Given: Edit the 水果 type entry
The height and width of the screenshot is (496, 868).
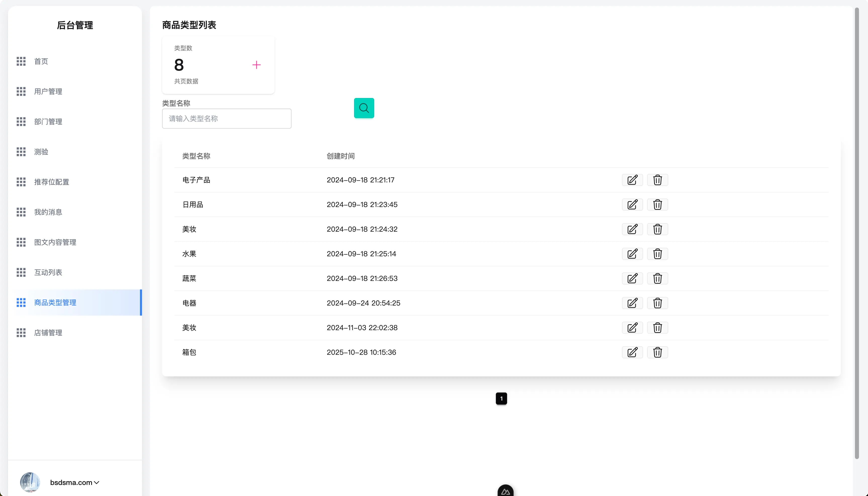Looking at the screenshot, I should click(632, 254).
